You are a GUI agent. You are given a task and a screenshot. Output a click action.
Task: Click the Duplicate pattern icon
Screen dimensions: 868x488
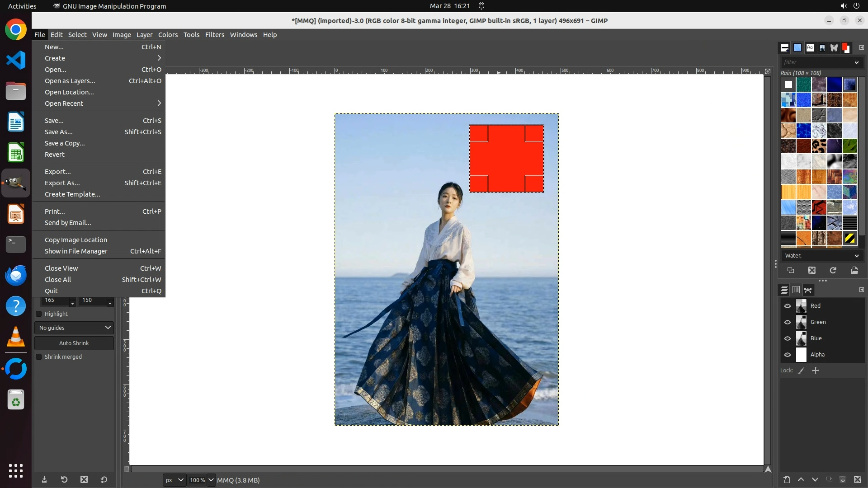tap(791, 270)
